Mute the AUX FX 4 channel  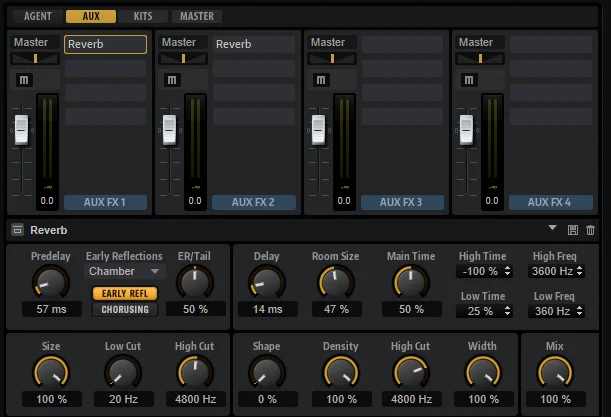coord(469,80)
